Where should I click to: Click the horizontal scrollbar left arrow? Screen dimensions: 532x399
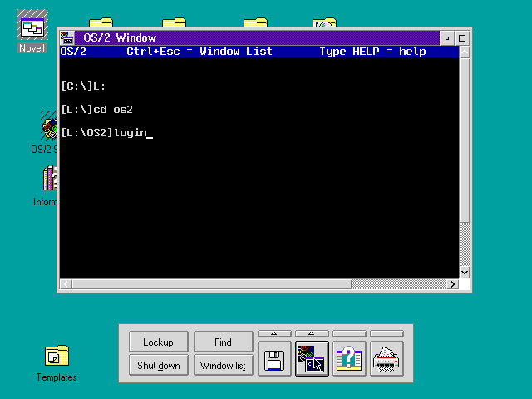(66, 284)
